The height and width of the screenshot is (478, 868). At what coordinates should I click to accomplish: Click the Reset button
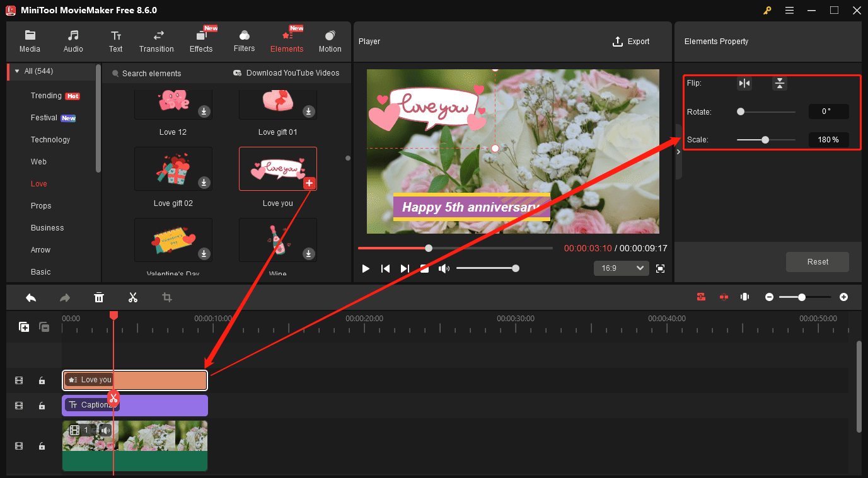coord(818,262)
